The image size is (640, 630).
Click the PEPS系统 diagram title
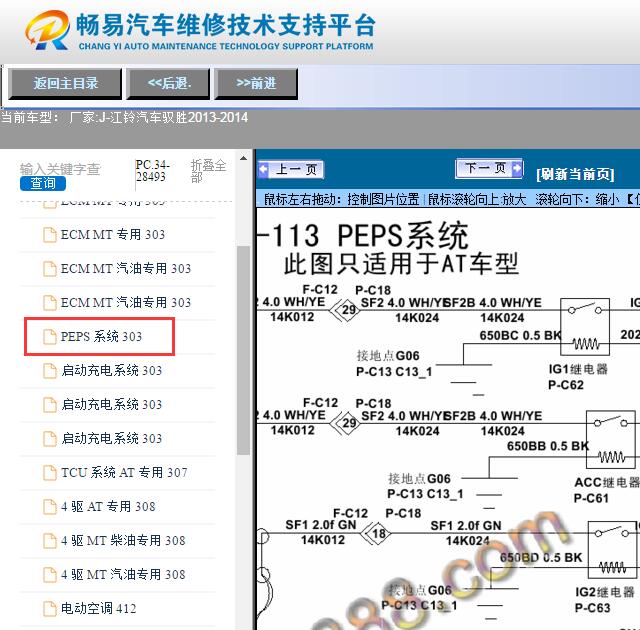point(402,235)
